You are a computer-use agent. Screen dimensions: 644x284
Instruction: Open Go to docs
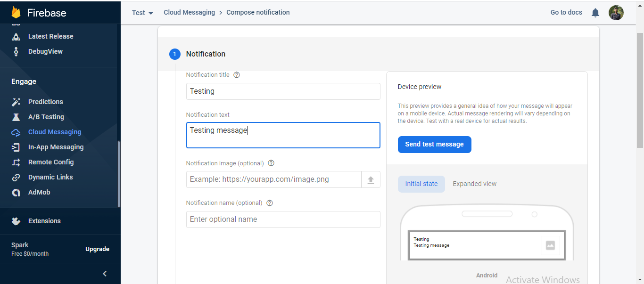(566, 12)
